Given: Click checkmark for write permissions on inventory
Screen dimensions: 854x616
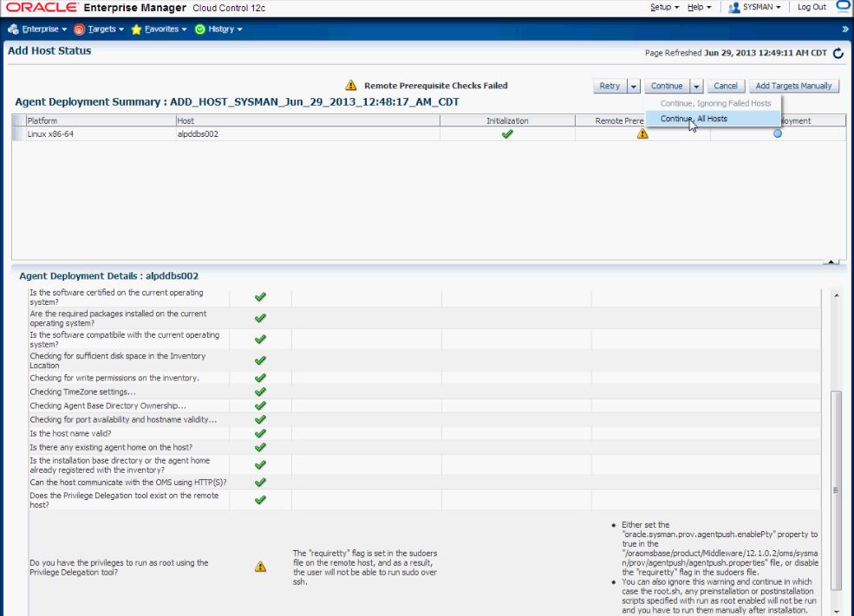Looking at the screenshot, I should click(260, 379).
